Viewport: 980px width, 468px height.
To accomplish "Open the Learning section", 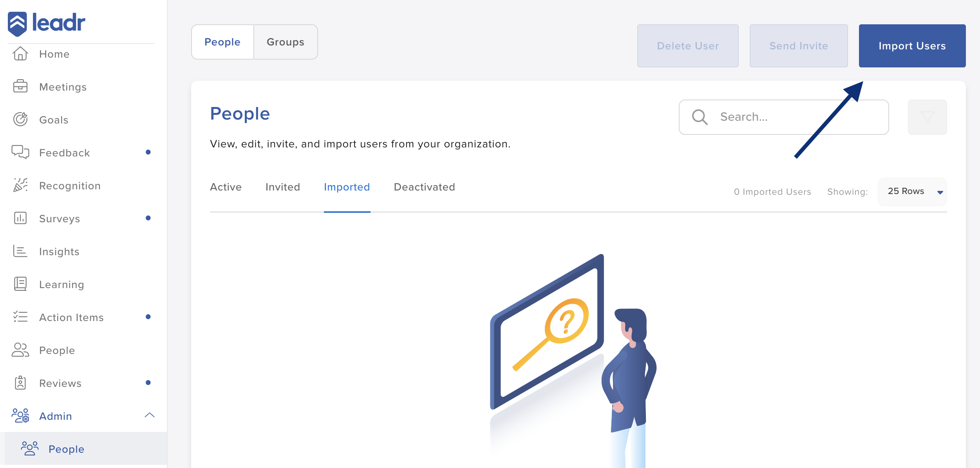I will 61,284.
